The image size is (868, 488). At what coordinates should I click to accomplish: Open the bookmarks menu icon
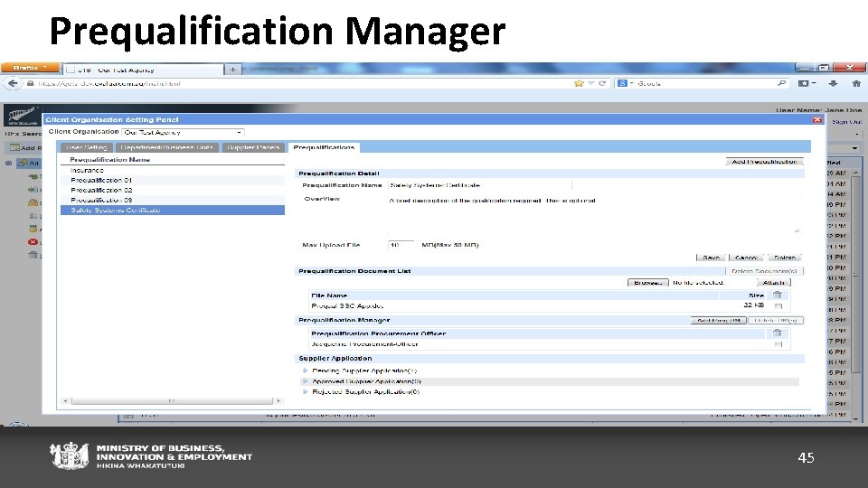(806, 83)
